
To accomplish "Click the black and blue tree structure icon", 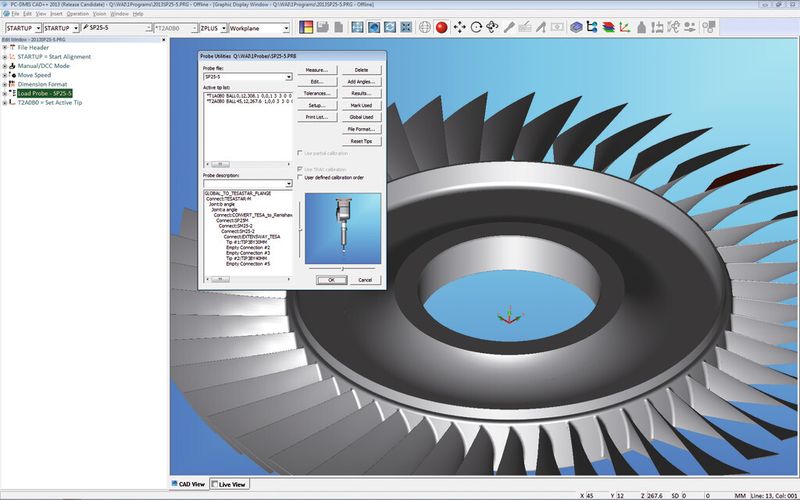I will [592, 28].
